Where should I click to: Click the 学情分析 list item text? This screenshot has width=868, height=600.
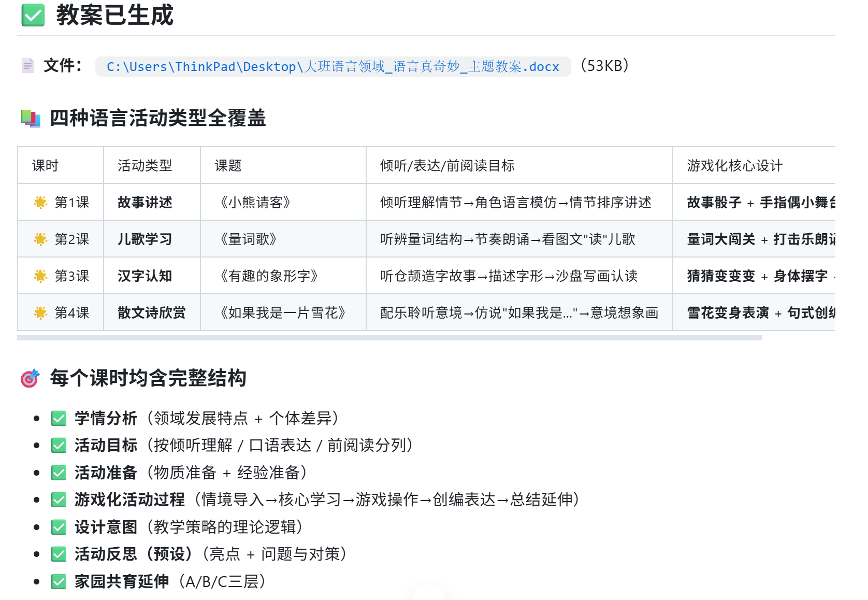point(207,418)
